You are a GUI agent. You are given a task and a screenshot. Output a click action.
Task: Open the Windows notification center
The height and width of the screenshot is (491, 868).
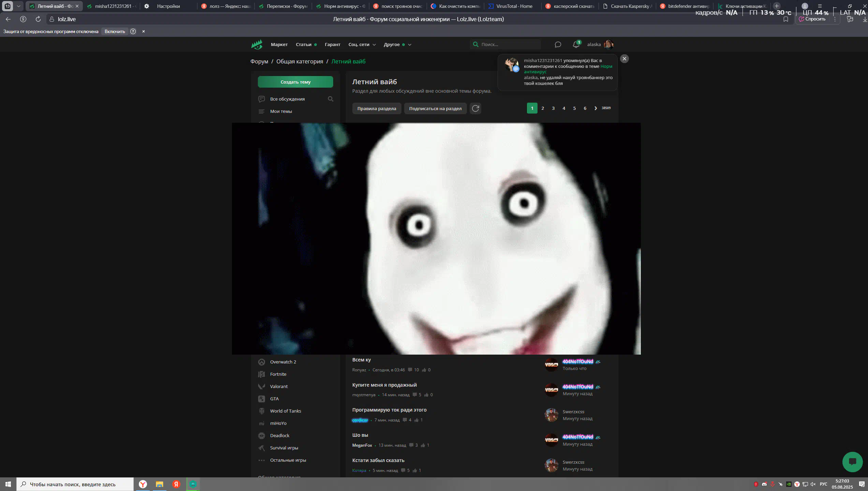click(x=862, y=484)
